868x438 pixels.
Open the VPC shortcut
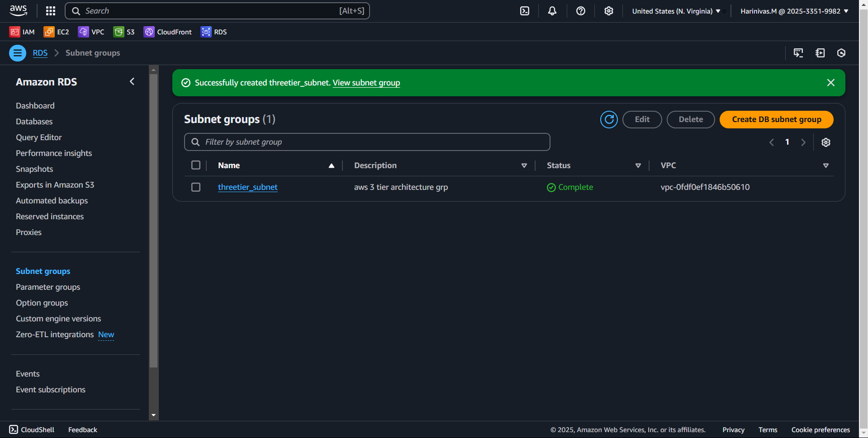click(x=91, y=32)
